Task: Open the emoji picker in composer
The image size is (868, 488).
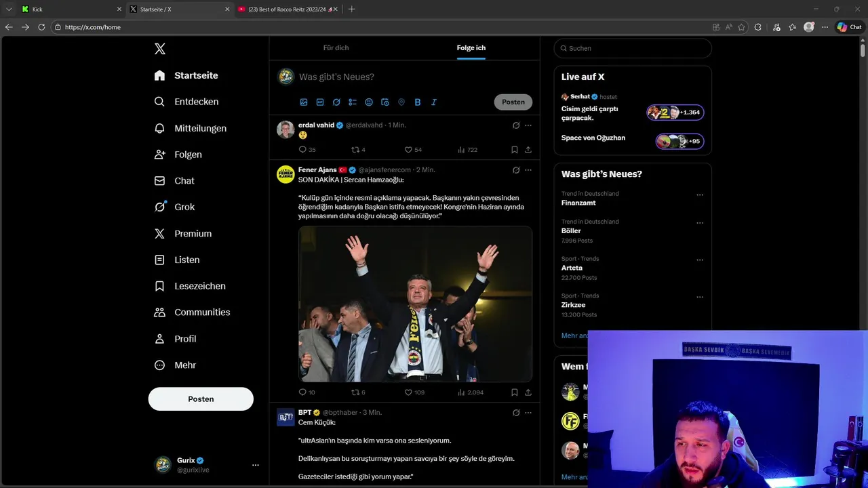Action: 369,102
